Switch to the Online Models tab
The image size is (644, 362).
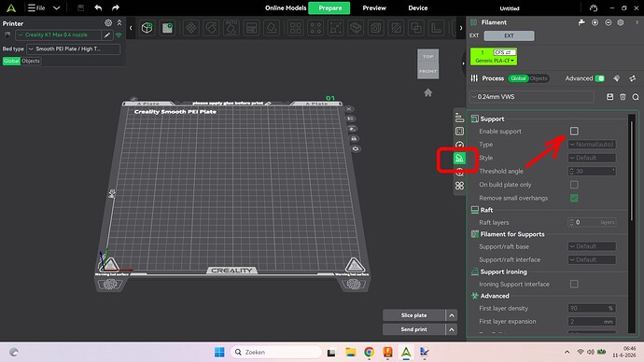(286, 7)
